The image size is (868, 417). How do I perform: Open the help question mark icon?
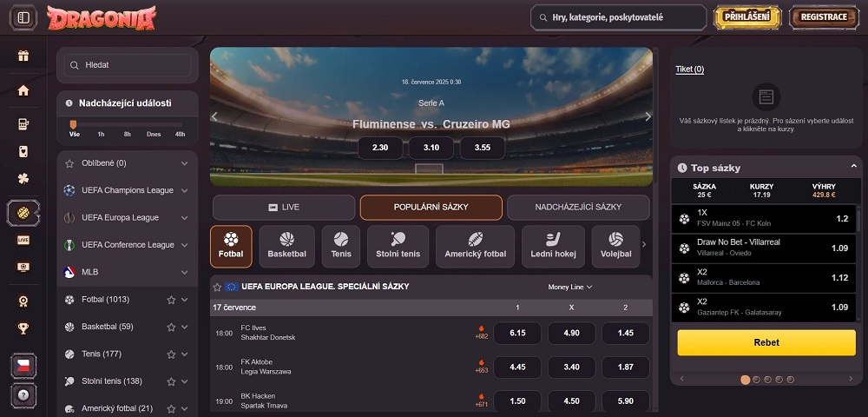tap(23, 395)
